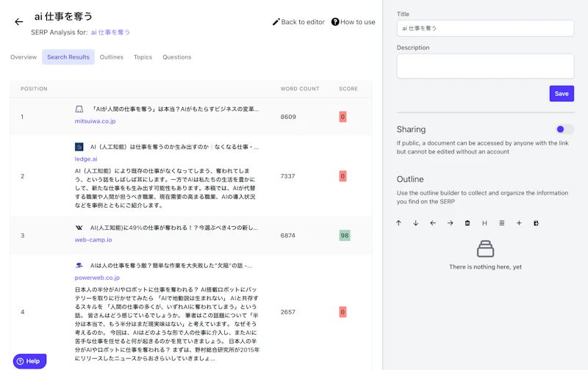Click the Title input field
The width and height of the screenshot is (588, 370).
485,28
